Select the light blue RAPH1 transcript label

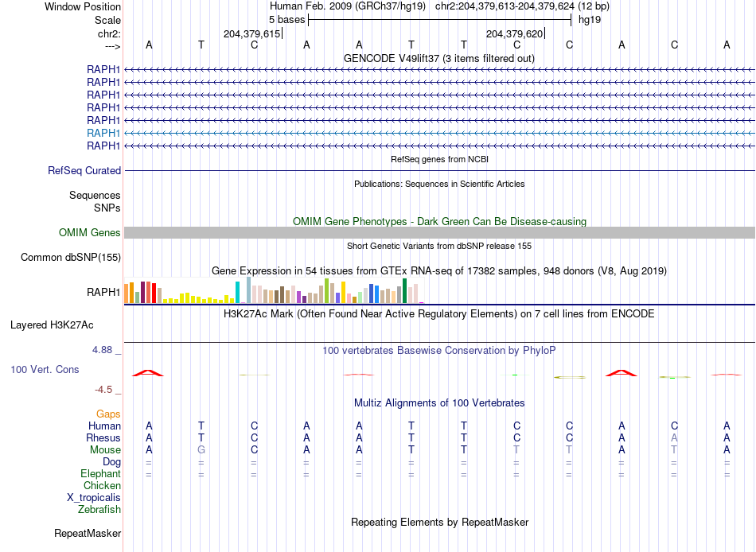(x=103, y=133)
